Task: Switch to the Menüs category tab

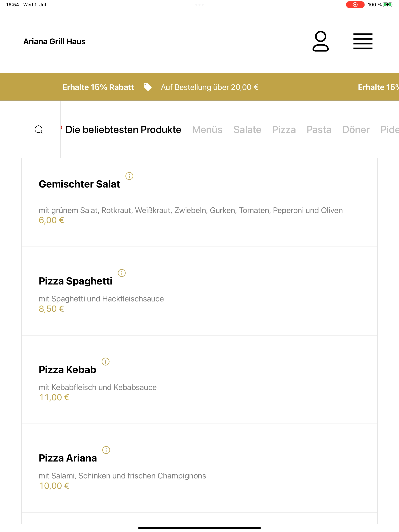Action: pos(207,129)
